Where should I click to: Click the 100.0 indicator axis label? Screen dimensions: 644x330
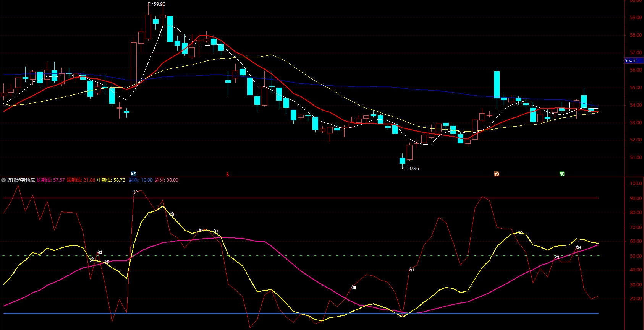pyautogui.click(x=636, y=184)
